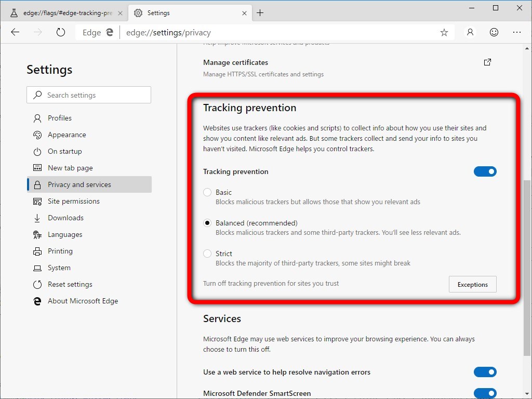
Task: Turn off Microsoft Defender SmartScreen
Action: (x=485, y=393)
